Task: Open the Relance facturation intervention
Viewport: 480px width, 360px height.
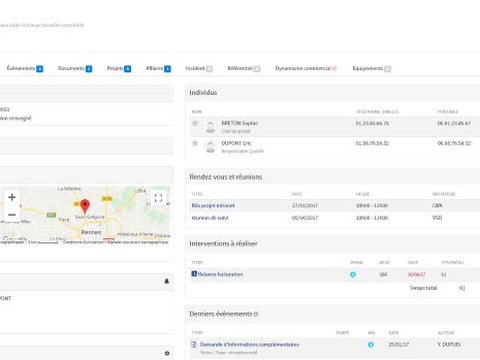Action: coord(220,274)
